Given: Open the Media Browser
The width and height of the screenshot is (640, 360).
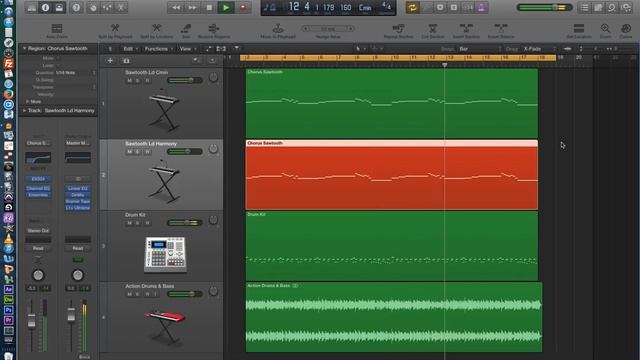Looking at the screenshot, I should coord(626,7).
